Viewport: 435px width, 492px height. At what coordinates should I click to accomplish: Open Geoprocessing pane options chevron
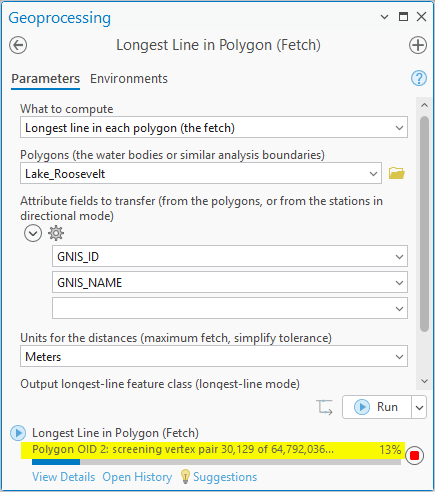pos(384,17)
